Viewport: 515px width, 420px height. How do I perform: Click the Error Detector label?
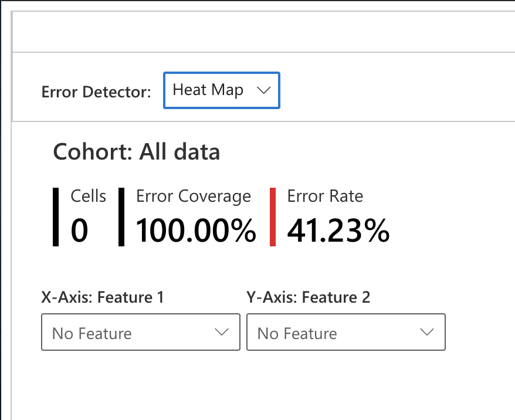(96, 92)
